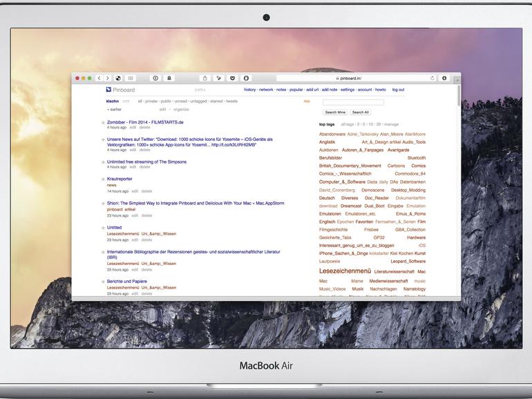The width and height of the screenshot is (532, 399).
Task: Click the 'pinboard' tag under Shiori bookmark
Action: tap(114, 209)
